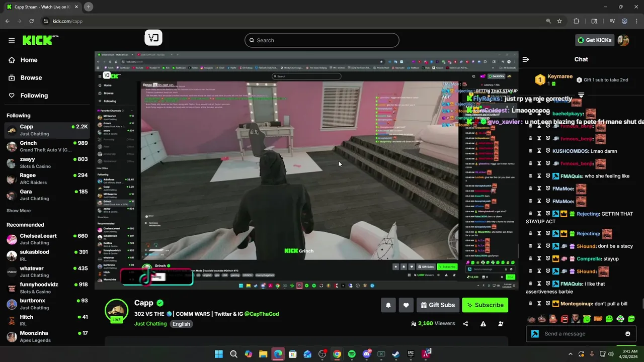This screenshot has height=362, width=644.
Task: Click Gift 1 sub to take 2nd
Action: pos(602,80)
